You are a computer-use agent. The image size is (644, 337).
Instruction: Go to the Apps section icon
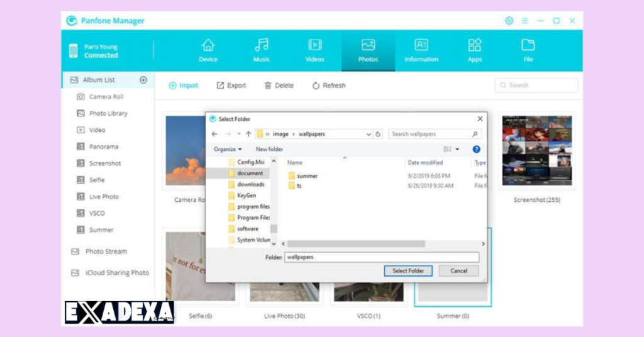pos(475,45)
